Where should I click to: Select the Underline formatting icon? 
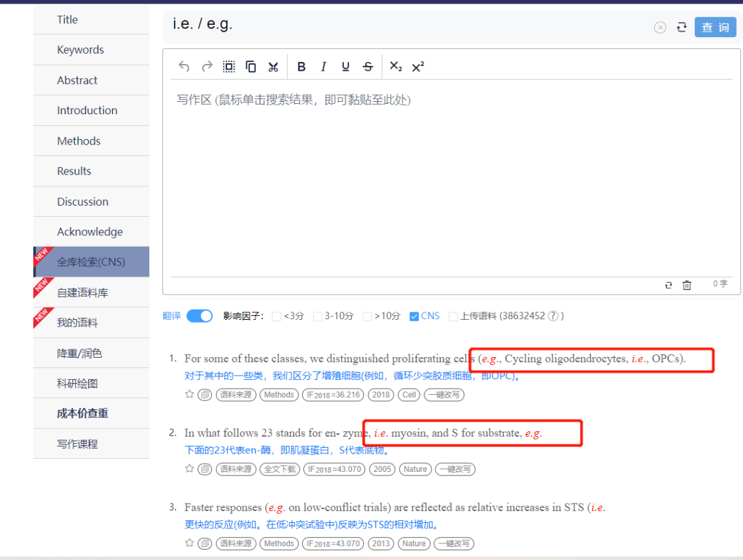tap(345, 66)
